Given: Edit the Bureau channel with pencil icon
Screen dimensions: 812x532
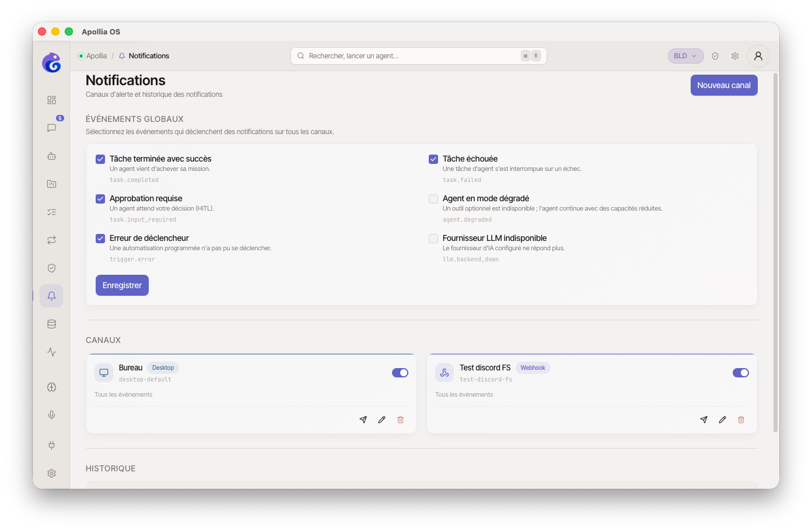Looking at the screenshot, I should pyautogui.click(x=381, y=419).
